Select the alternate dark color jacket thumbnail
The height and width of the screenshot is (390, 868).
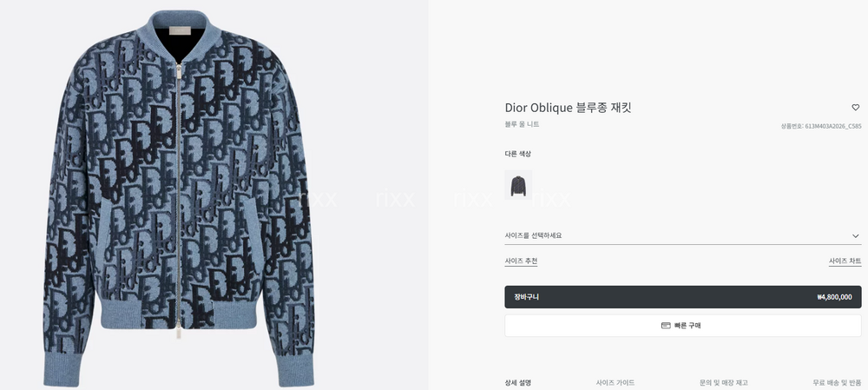coord(518,185)
